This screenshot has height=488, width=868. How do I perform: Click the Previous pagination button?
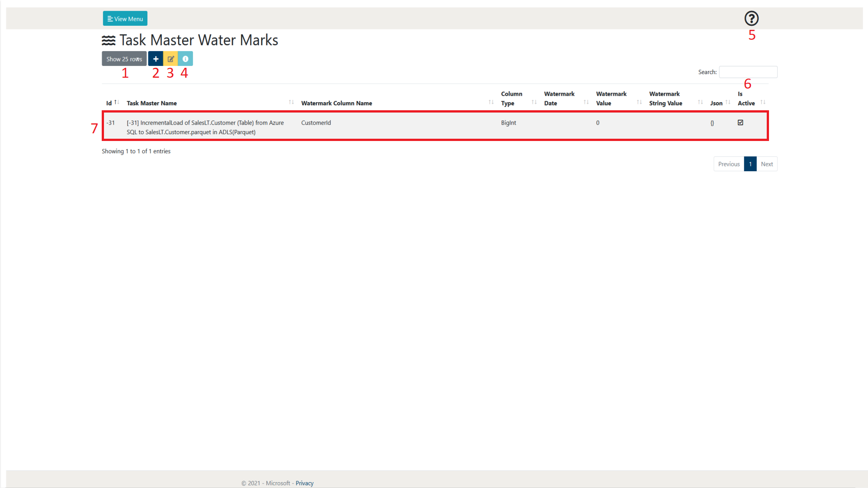pyautogui.click(x=729, y=164)
